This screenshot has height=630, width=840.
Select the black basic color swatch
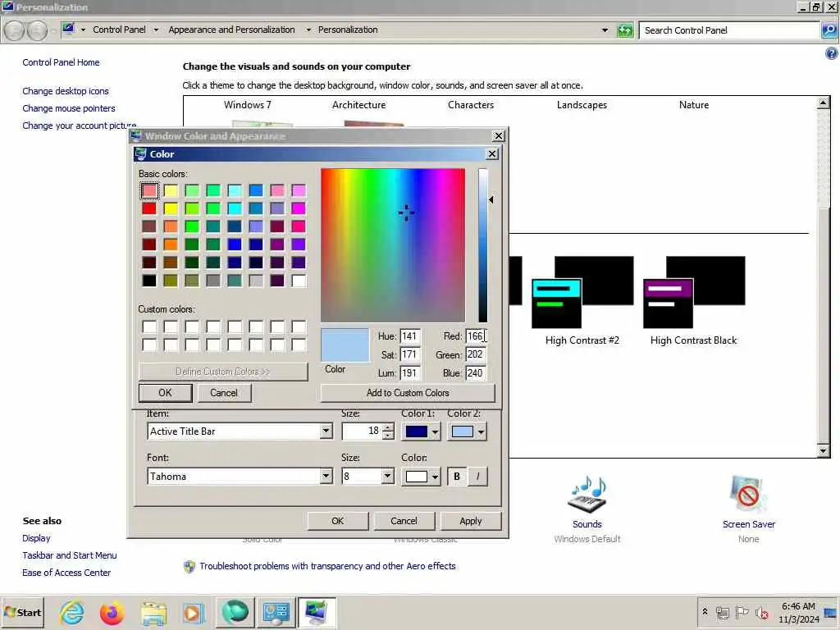(149, 281)
